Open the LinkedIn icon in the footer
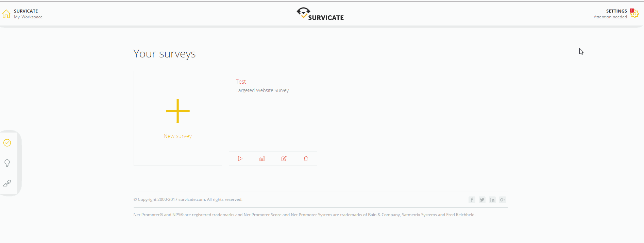The width and height of the screenshot is (644, 243). click(492, 200)
